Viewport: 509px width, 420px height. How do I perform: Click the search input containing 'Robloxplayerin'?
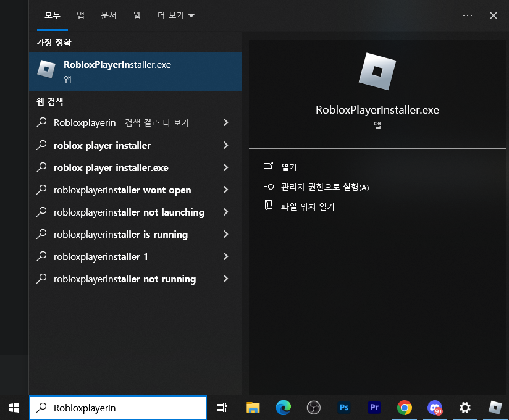[x=118, y=408]
